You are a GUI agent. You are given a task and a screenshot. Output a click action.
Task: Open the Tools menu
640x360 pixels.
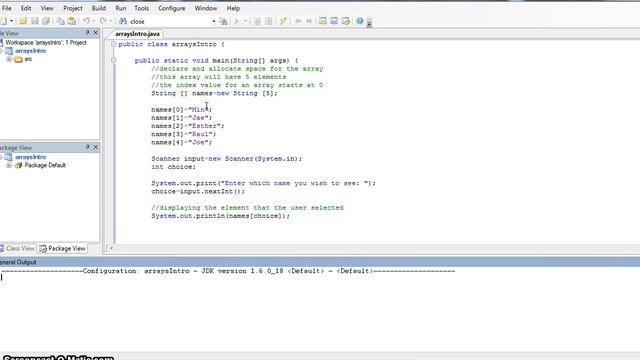point(142,8)
